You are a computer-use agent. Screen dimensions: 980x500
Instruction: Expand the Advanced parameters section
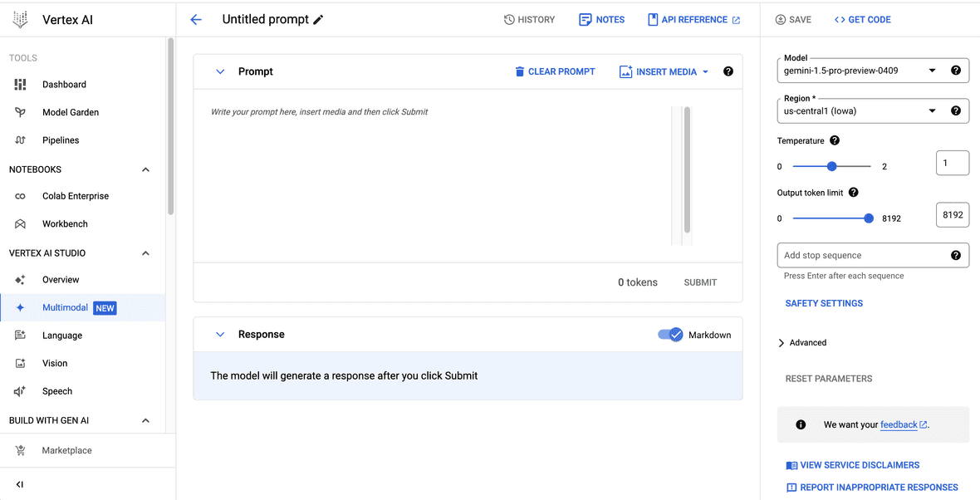[803, 342]
